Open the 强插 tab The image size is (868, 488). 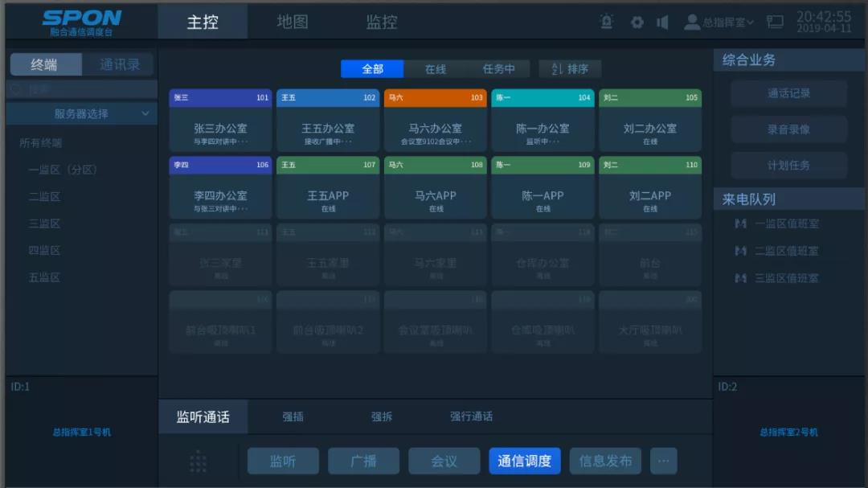coord(293,416)
